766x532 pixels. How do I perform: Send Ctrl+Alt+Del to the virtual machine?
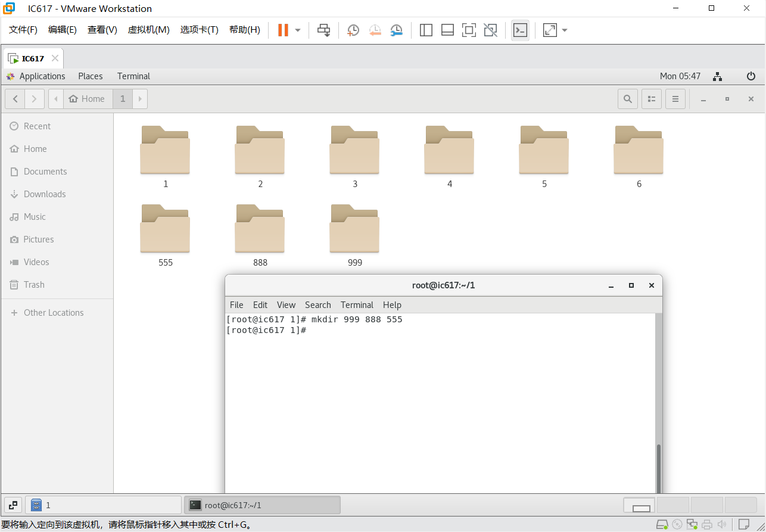click(x=323, y=30)
